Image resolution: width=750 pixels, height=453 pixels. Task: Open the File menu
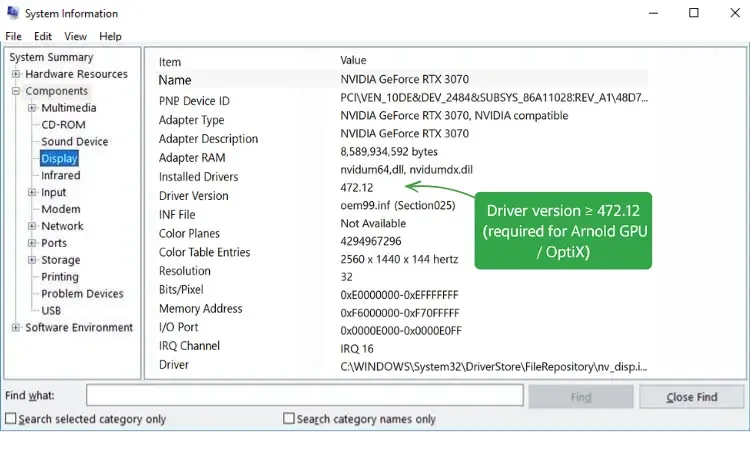13,36
